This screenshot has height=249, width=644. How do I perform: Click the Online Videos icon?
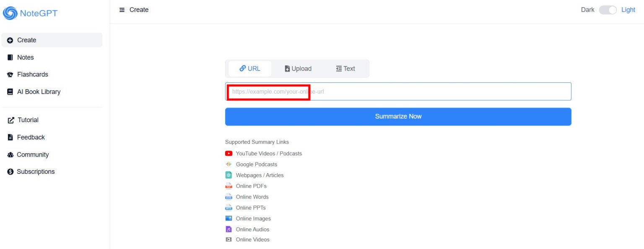[229, 239]
